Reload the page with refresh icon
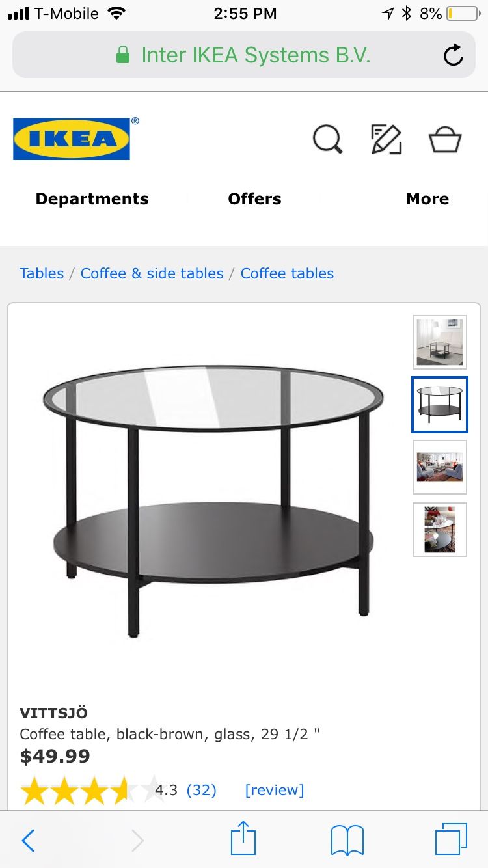Viewport: 488px width, 868px height. pos(454,55)
